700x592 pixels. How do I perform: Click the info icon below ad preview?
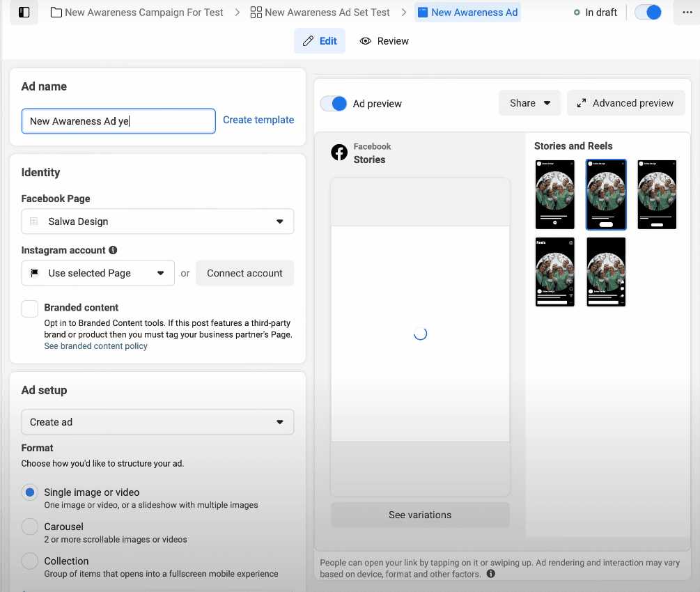tap(491, 574)
